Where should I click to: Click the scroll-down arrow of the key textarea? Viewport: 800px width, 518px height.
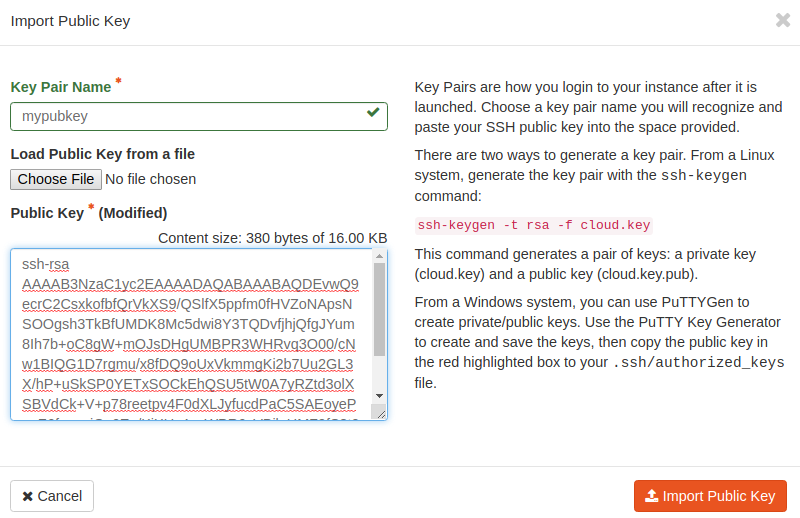point(379,397)
